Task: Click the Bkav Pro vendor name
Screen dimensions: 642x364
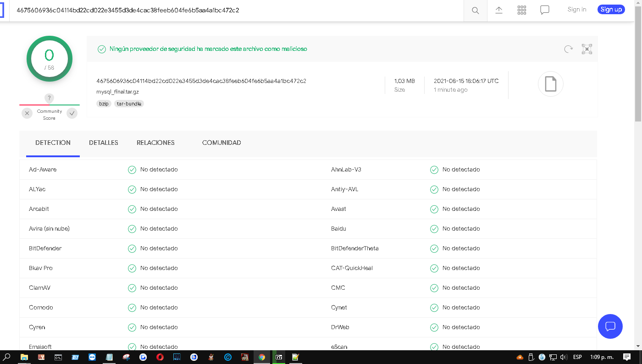Action: point(41,268)
